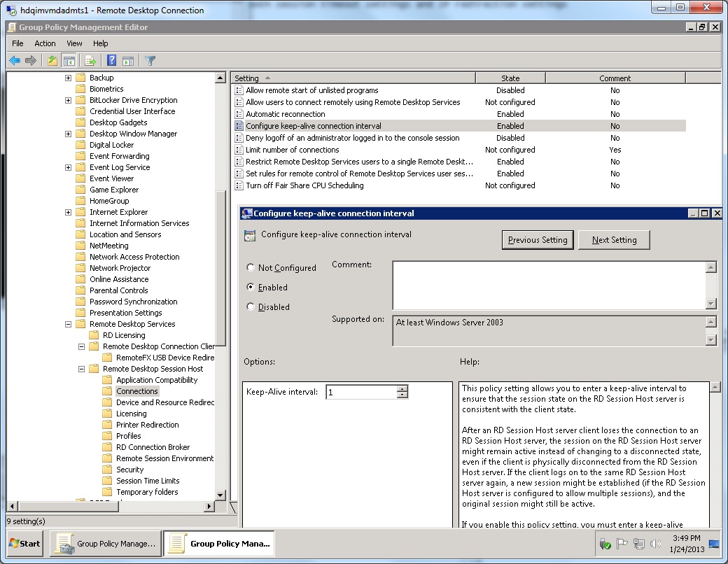Click the Next Setting button
The image size is (728, 564).
pos(614,240)
